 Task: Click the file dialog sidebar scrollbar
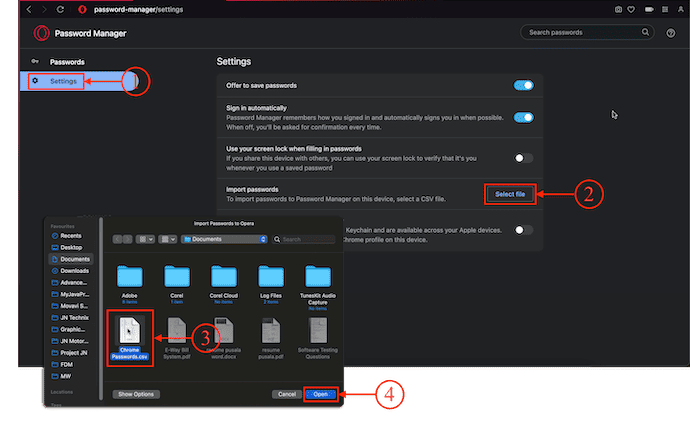pos(101,308)
